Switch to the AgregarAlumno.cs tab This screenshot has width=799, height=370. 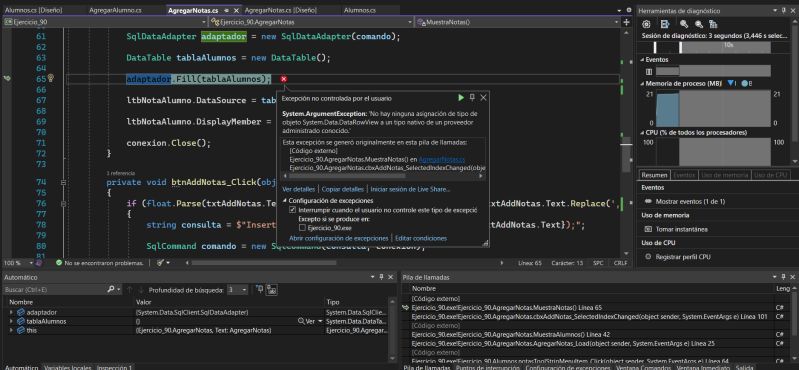coord(115,10)
